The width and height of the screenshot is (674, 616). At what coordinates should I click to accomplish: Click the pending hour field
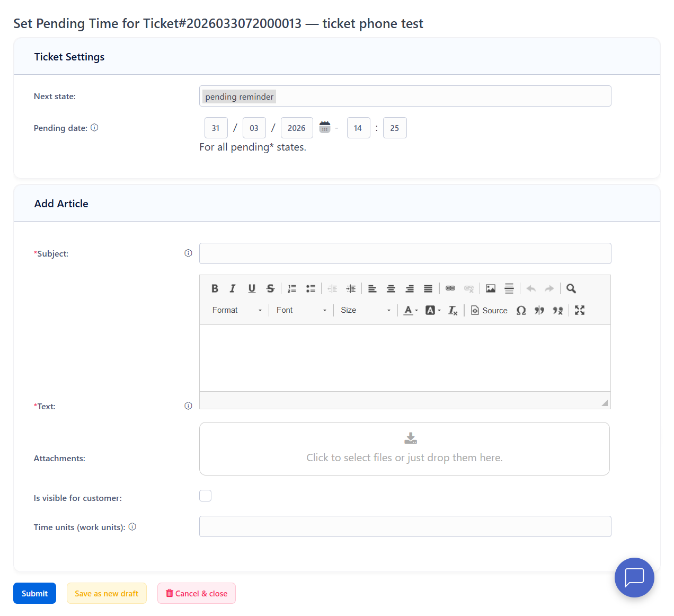(x=359, y=128)
